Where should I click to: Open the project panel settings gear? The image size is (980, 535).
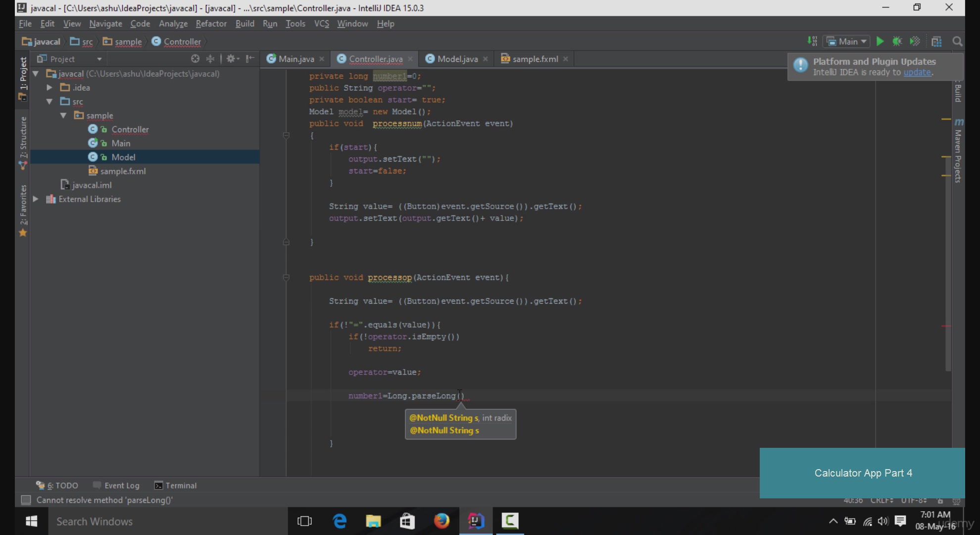pos(231,59)
